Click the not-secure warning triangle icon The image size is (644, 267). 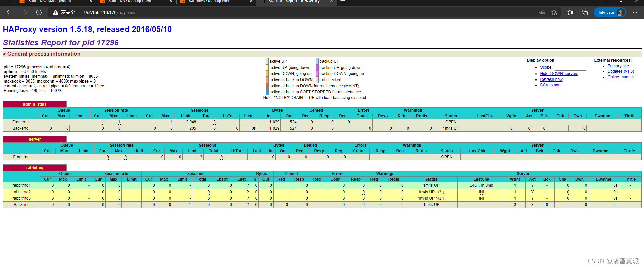pyautogui.click(x=56, y=12)
